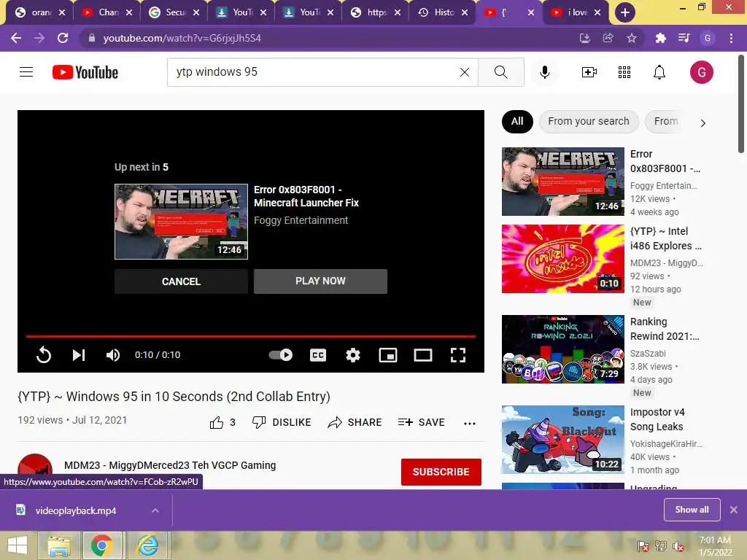Viewport: 747px width, 560px height.
Task: Bookmark this page with the star
Action: click(x=632, y=38)
